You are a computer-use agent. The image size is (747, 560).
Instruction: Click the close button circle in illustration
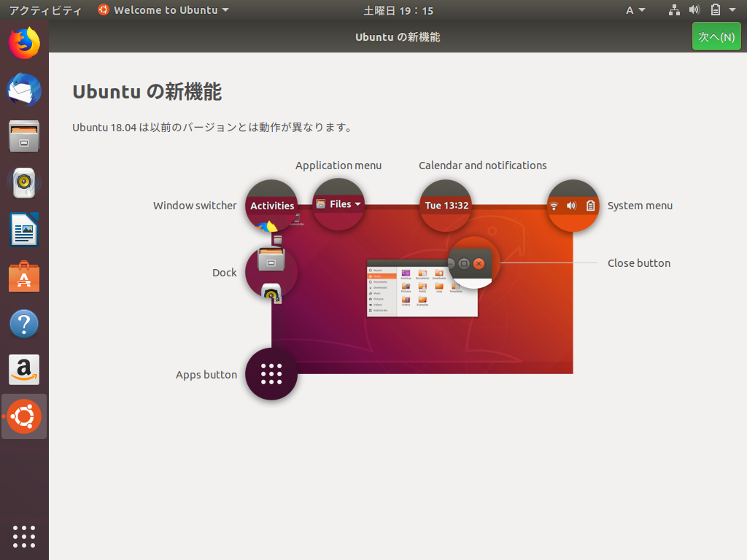tap(473, 262)
